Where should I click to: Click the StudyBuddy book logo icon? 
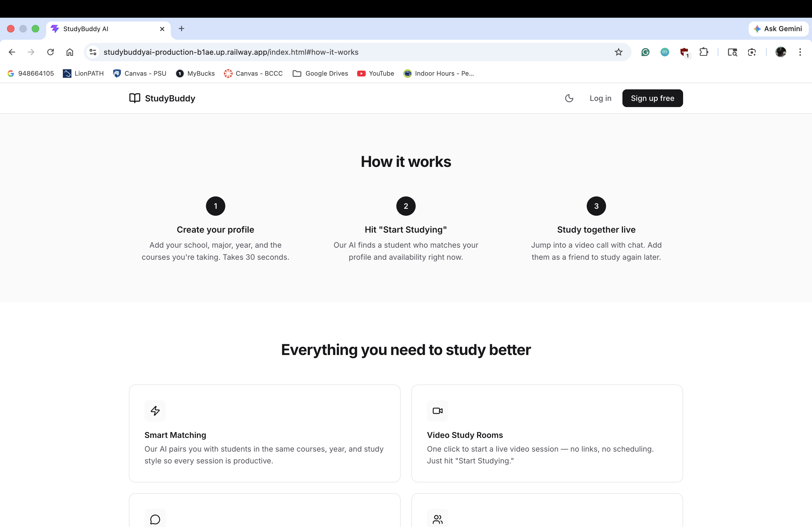pyautogui.click(x=135, y=98)
